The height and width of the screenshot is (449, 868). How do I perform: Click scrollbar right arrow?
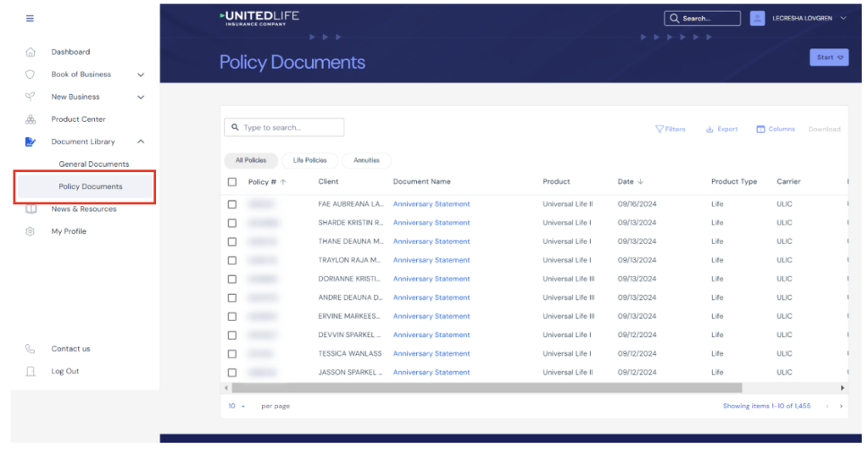pyautogui.click(x=843, y=388)
